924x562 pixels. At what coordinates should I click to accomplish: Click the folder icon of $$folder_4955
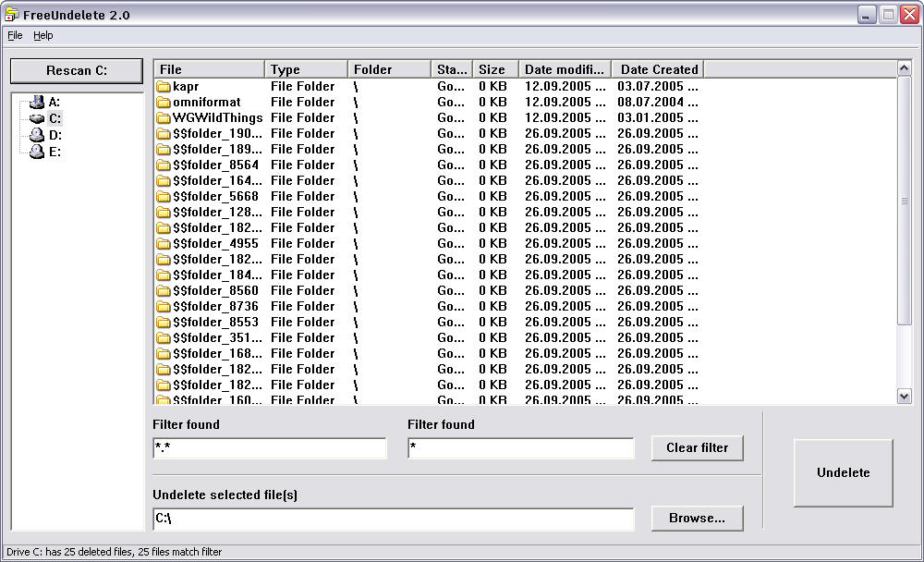[x=164, y=243]
